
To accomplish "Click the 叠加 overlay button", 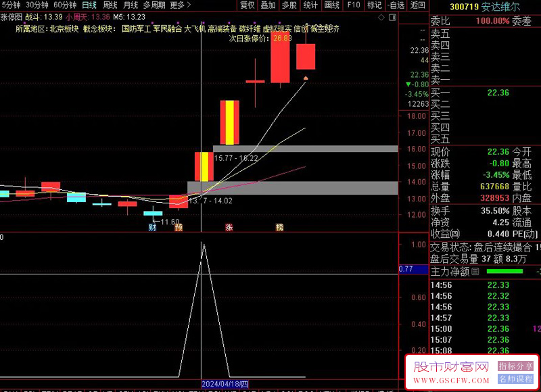I will click(x=268, y=5).
